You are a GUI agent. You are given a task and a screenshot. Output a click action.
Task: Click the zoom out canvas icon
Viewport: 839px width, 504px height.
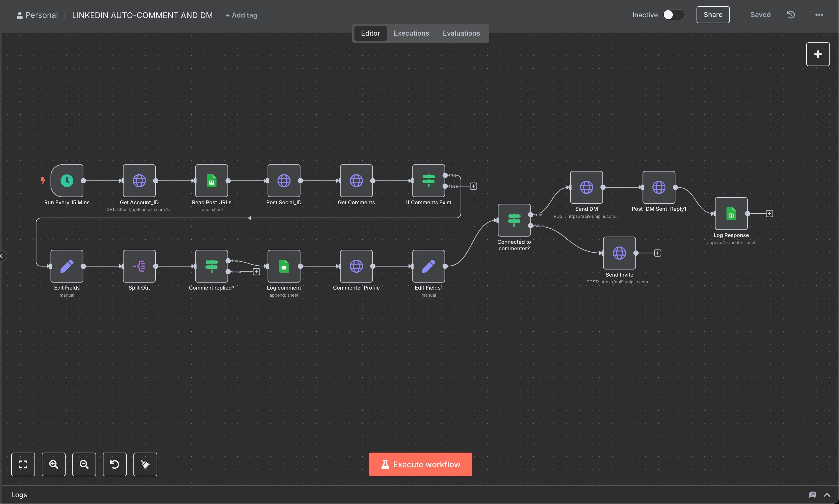coord(84,464)
